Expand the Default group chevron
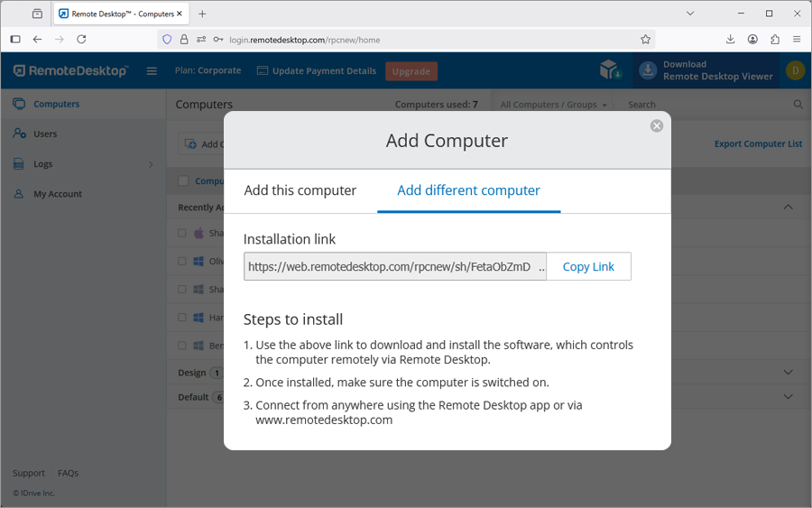The image size is (812, 508). pyautogui.click(x=788, y=397)
